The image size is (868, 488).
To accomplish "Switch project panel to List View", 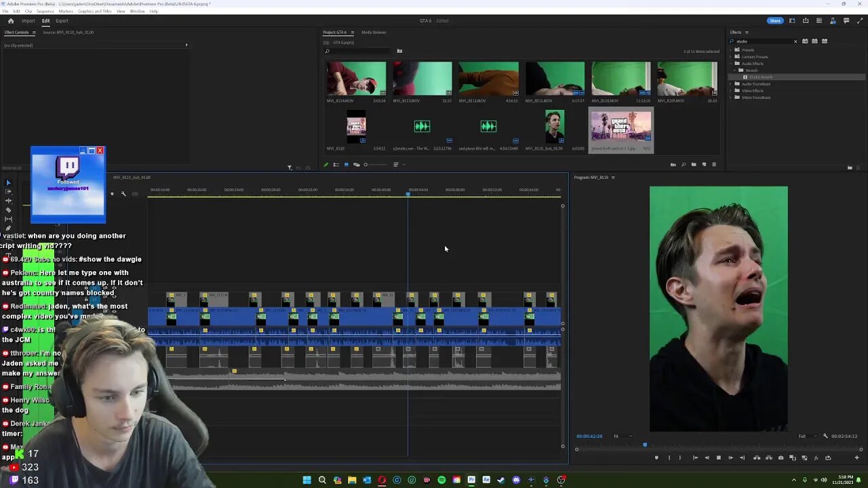I will point(336,165).
